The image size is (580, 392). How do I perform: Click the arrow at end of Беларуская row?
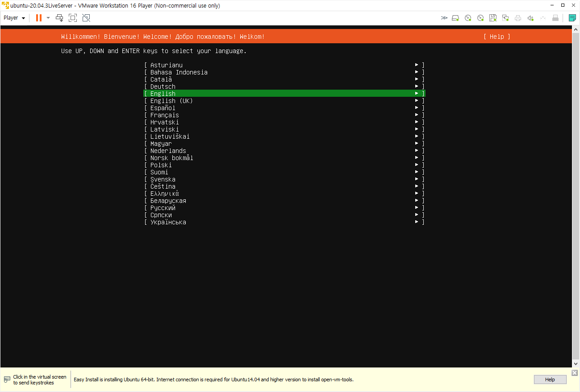pos(417,201)
